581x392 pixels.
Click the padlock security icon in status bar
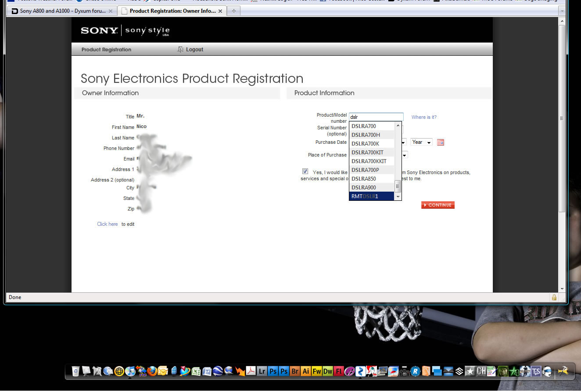(554, 297)
